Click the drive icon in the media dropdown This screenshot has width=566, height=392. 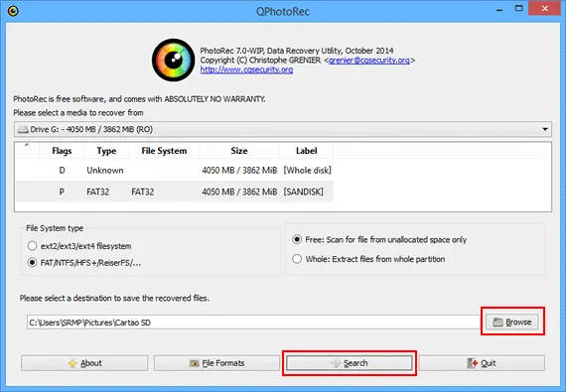(x=23, y=129)
